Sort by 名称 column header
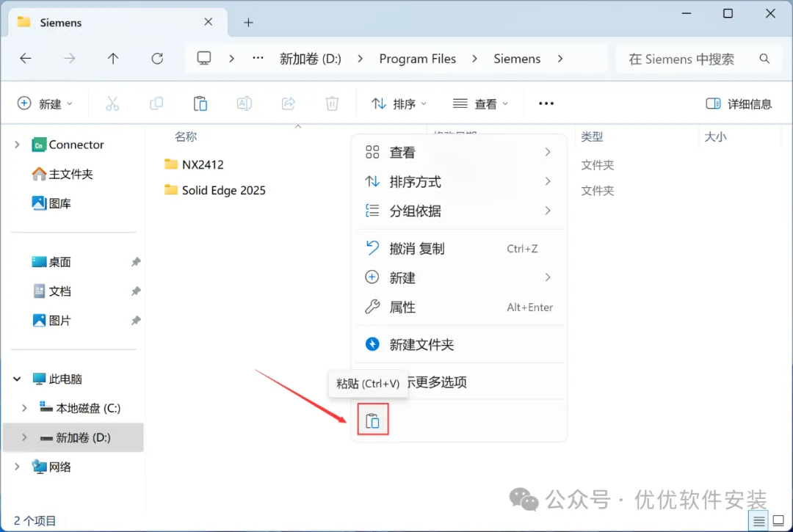Image resolution: width=793 pixels, height=532 pixels. pos(186,136)
